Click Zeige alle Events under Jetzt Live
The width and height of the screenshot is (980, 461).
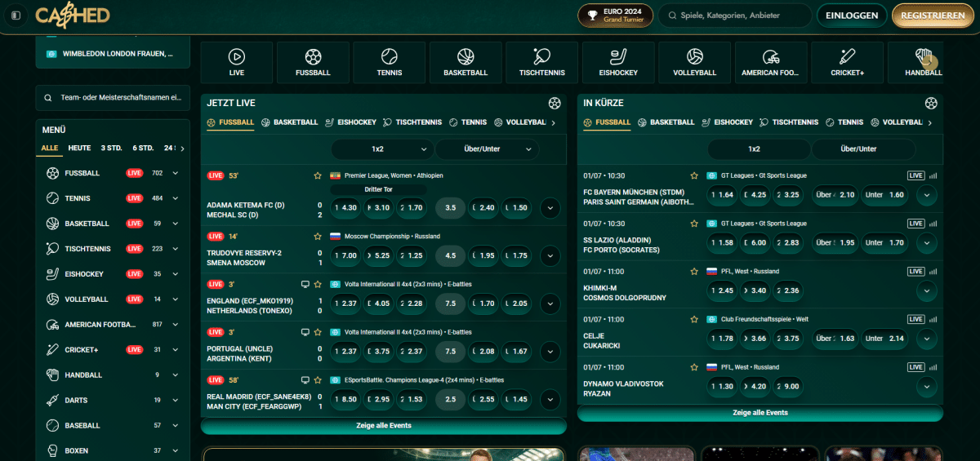pyautogui.click(x=384, y=426)
